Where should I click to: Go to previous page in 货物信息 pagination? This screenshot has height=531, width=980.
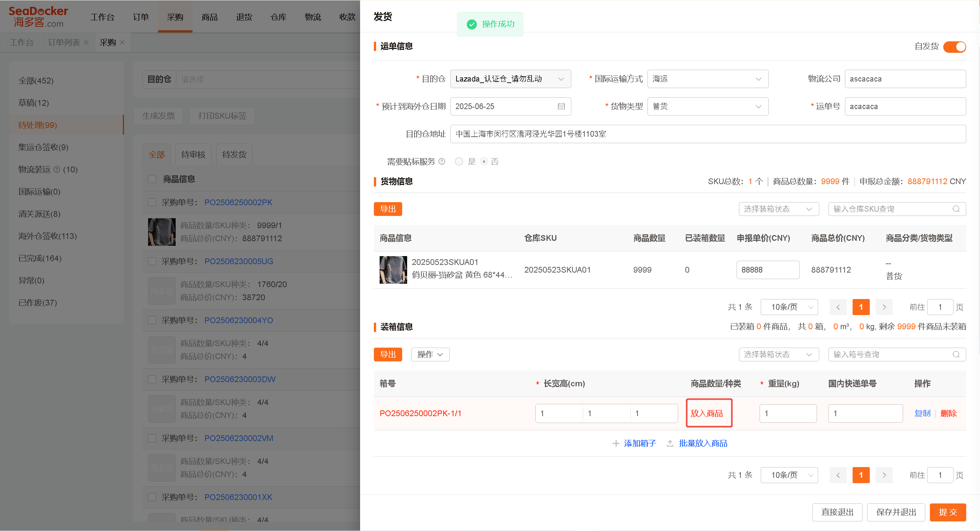838,307
